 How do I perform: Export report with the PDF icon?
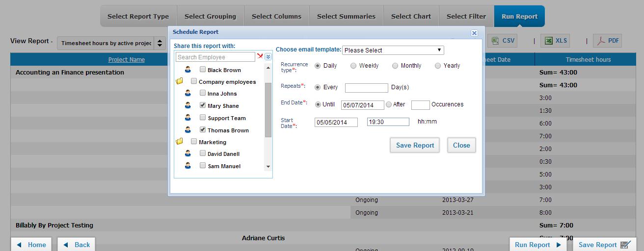(608, 41)
